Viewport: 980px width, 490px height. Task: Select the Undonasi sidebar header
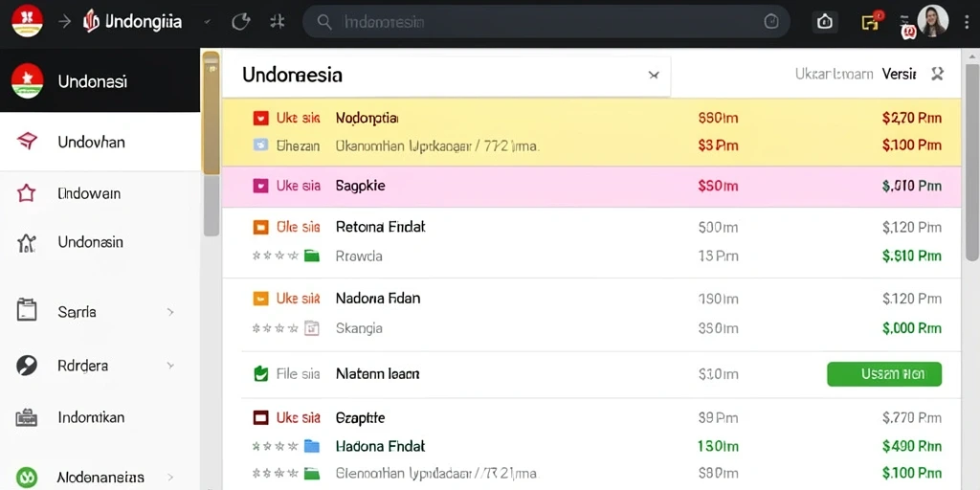100,80
